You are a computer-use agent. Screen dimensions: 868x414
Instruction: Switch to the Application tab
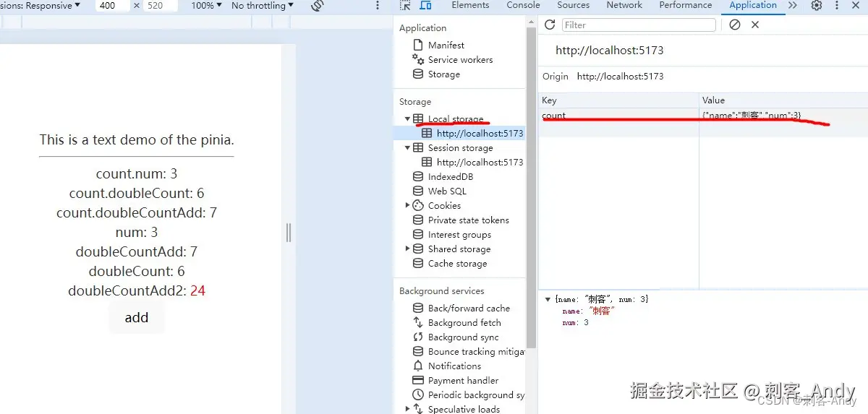pyautogui.click(x=753, y=5)
